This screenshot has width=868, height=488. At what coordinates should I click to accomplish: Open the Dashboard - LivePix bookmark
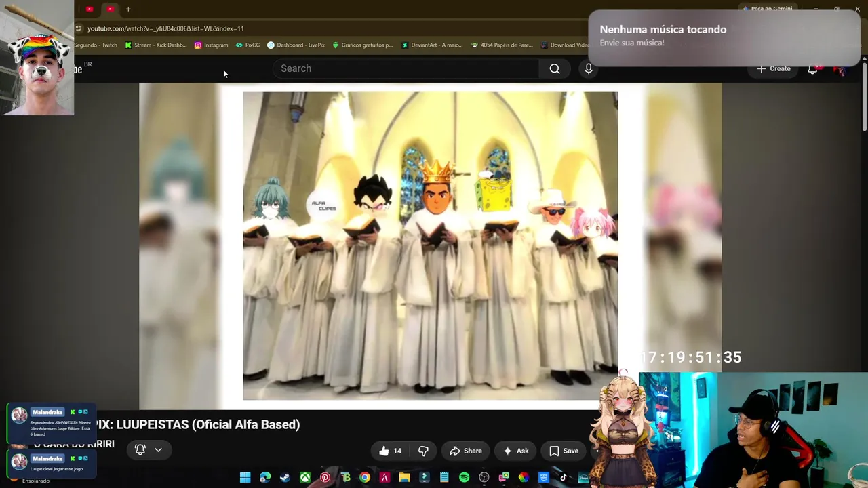pyautogui.click(x=296, y=45)
